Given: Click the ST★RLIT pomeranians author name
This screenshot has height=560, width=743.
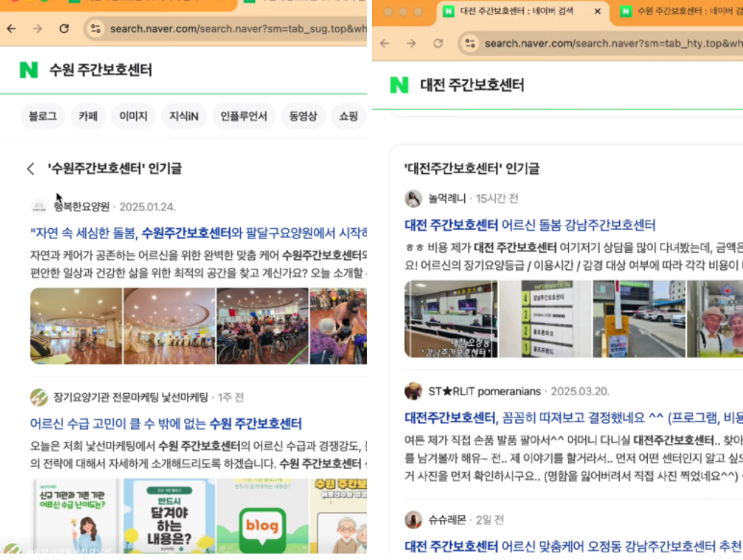Looking at the screenshot, I should coord(484,391).
